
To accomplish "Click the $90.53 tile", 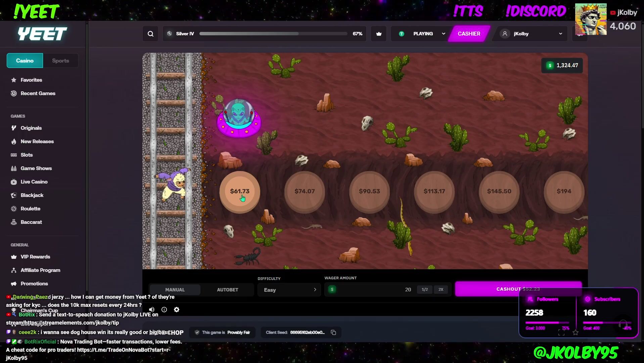I will (369, 192).
